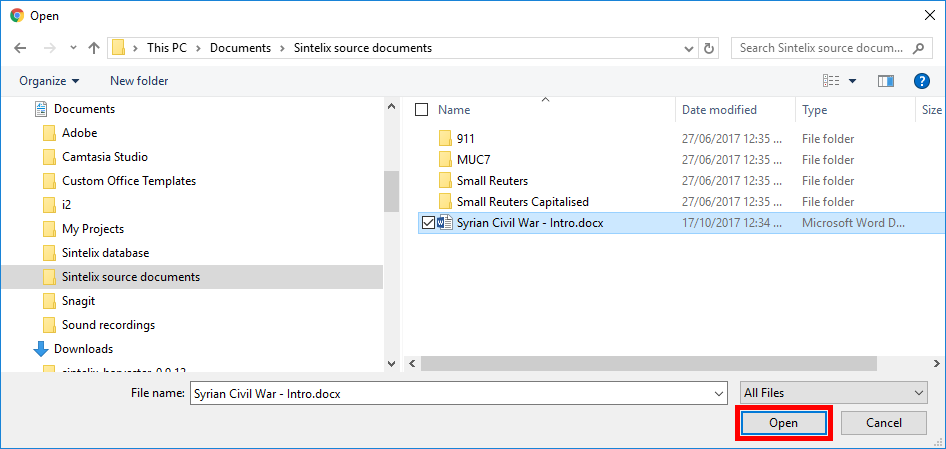Select Sintelix database folder in sidebar
The image size is (946, 449).
point(105,253)
